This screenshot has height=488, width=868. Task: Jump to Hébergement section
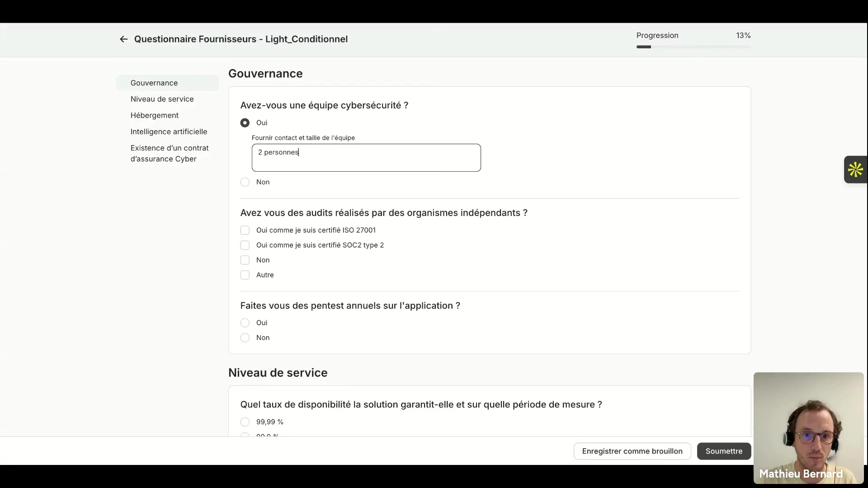tap(154, 115)
